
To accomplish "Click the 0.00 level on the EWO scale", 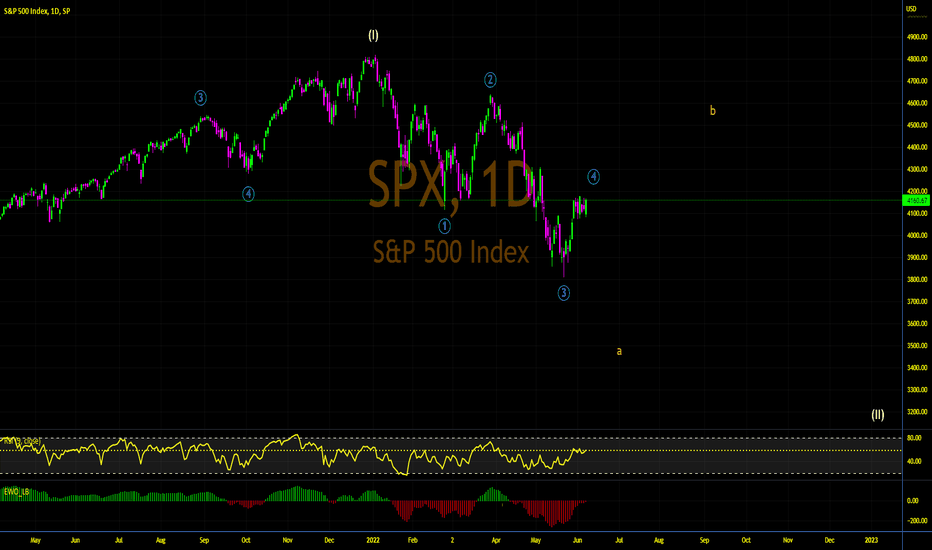I will click(x=912, y=501).
